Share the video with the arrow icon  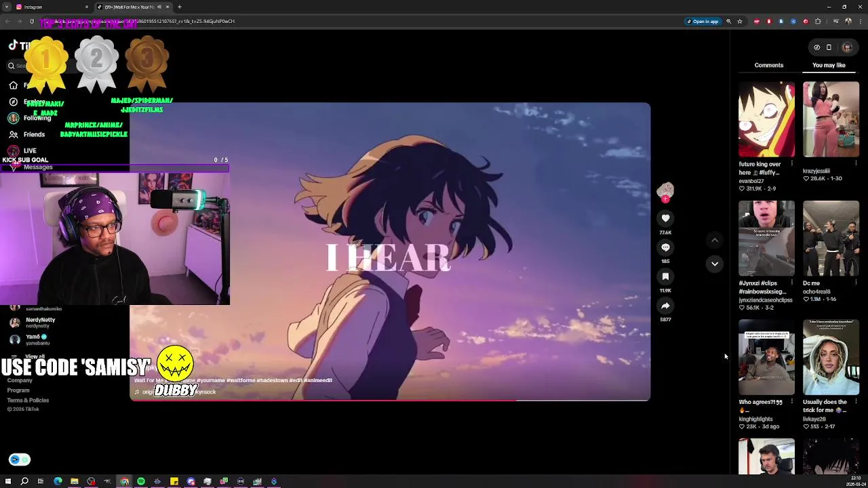665,306
